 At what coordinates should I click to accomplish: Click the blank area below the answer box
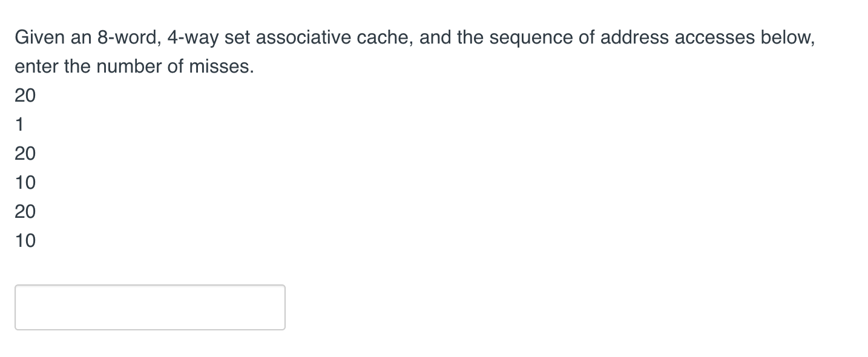tap(150, 345)
